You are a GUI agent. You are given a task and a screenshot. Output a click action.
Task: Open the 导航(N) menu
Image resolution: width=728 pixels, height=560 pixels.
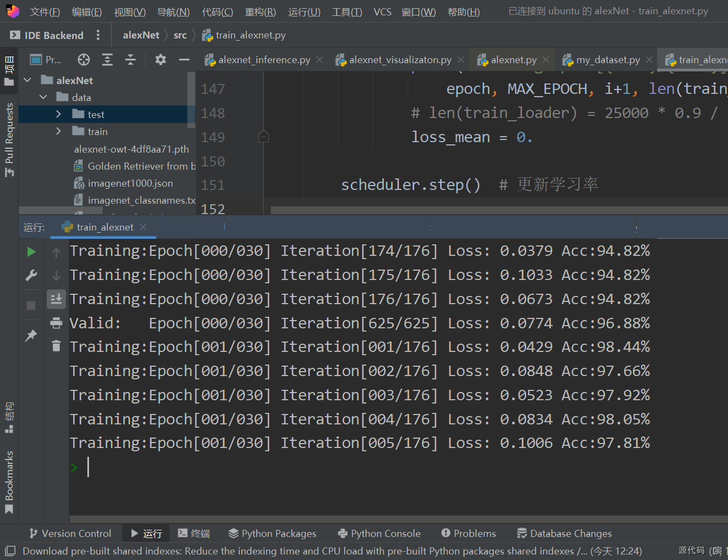coord(173,12)
